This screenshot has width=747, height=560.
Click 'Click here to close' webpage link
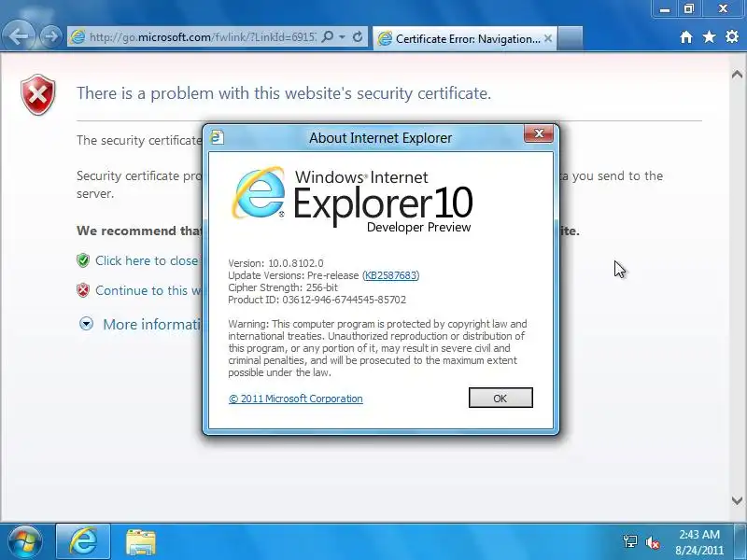coord(147,260)
